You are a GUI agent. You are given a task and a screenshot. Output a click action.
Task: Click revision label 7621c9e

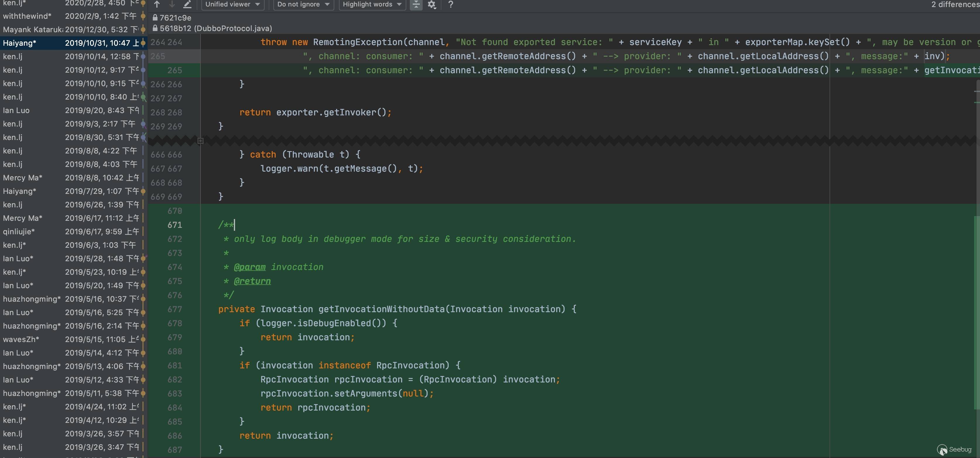pyautogui.click(x=175, y=18)
